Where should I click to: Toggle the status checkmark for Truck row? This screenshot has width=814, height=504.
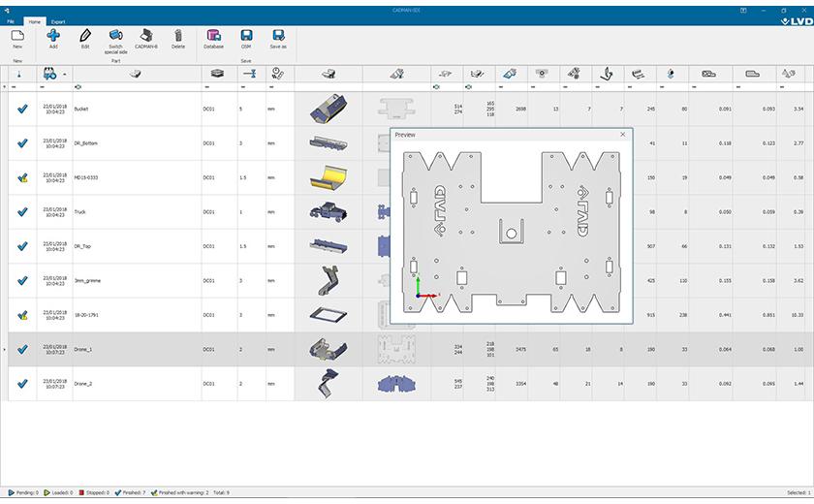(x=22, y=211)
